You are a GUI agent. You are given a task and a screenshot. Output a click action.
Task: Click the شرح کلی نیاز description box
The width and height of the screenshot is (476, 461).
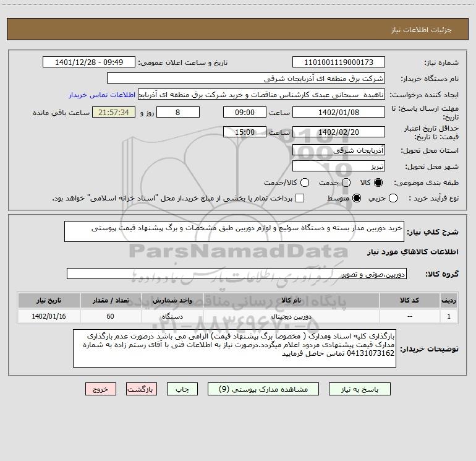click(x=234, y=231)
